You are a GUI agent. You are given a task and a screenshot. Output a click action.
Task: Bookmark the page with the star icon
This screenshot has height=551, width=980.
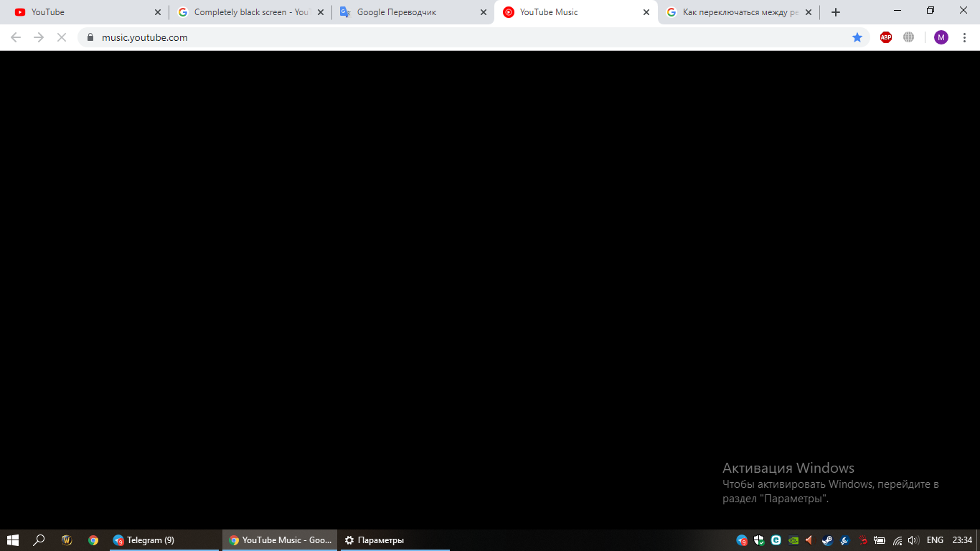coord(858,37)
